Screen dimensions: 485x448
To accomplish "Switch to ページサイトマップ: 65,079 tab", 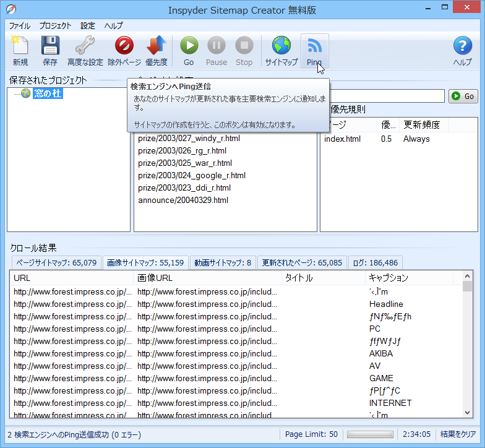I will [x=56, y=262].
